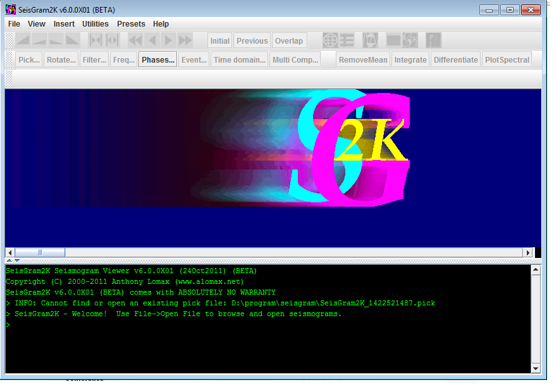Screen dimensions: 554x392
Task: Click the Initial view button
Action: click(x=219, y=40)
